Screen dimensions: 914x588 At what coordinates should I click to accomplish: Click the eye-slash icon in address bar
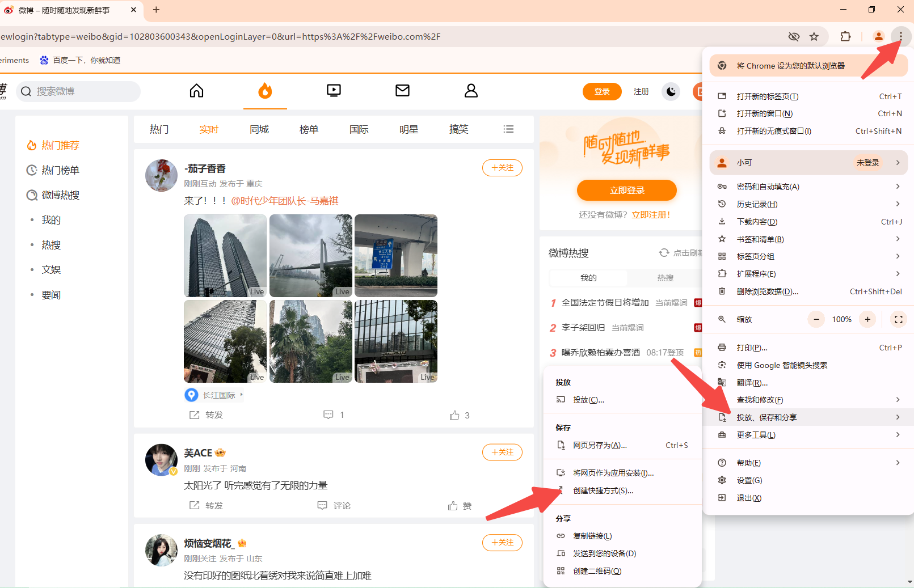794,36
